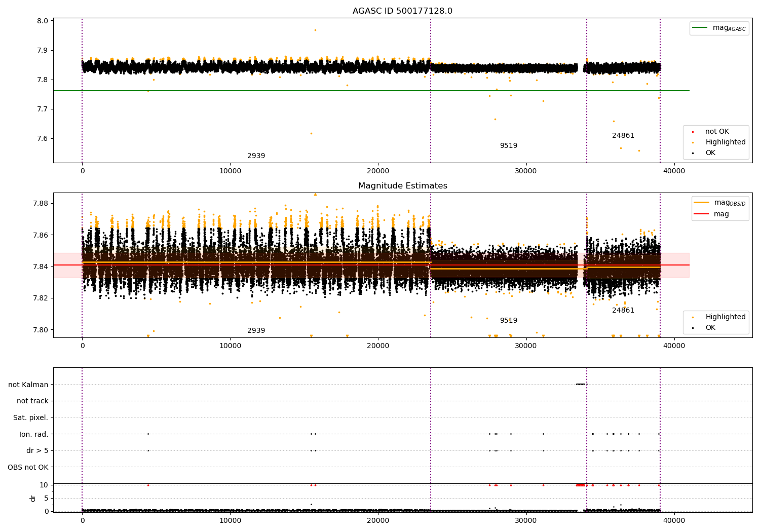
Task: Click '40000' x-axis tick in top plot
Action: tap(674, 171)
